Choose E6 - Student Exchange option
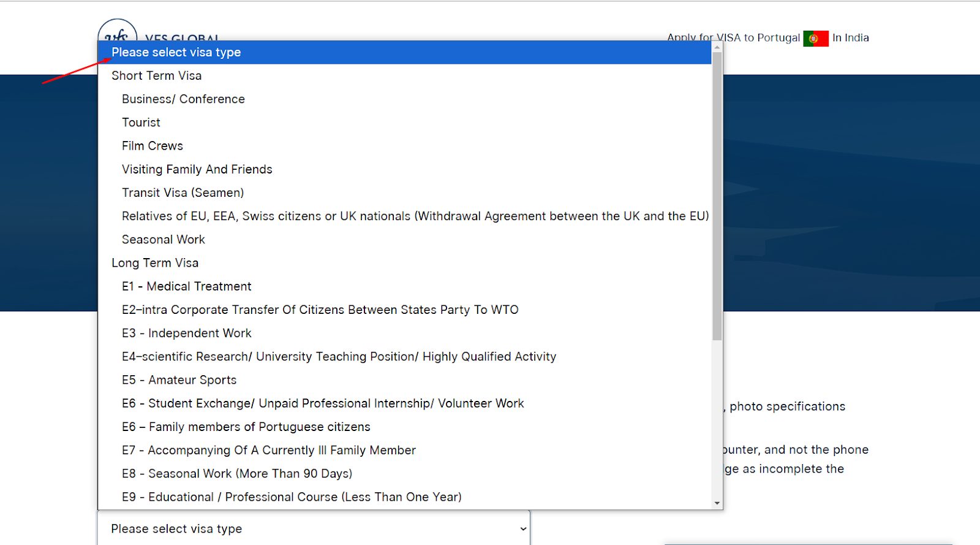The image size is (980, 545). click(x=404, y=403)
